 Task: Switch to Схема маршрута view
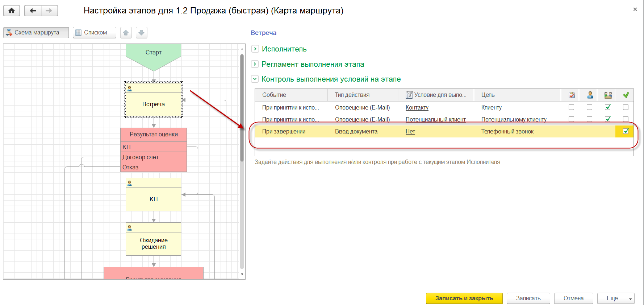tap(36, 32)
